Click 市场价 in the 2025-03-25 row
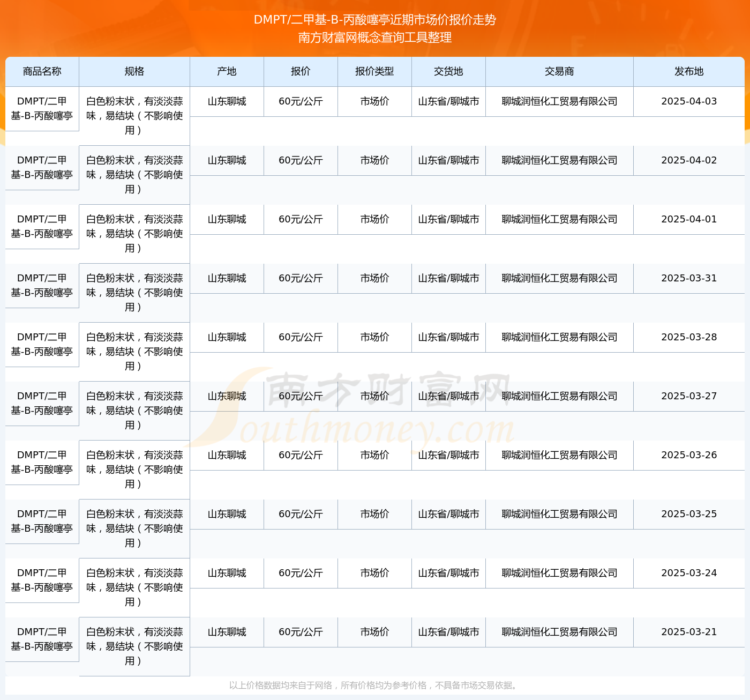The height and width of the screenshot is (700, 750). 374,514
